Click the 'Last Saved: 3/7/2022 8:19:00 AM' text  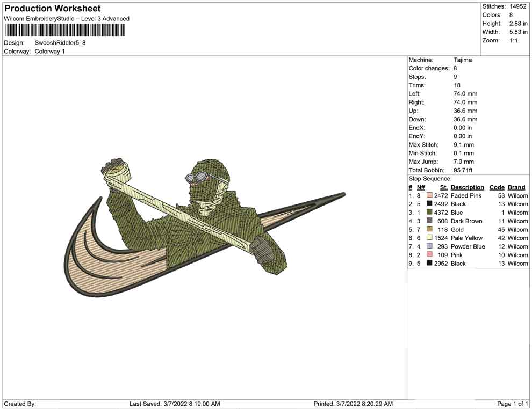click(x=175, y=404)
